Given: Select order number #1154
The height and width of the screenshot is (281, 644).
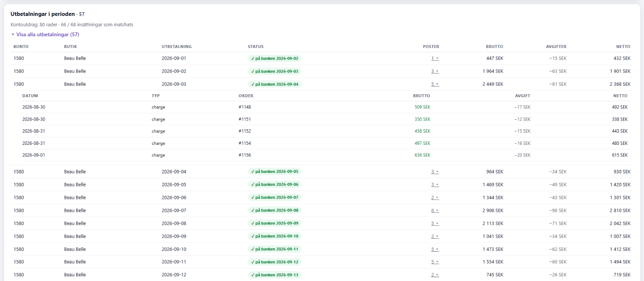Looking at the screenshot, I should click(x=245, y=143).
